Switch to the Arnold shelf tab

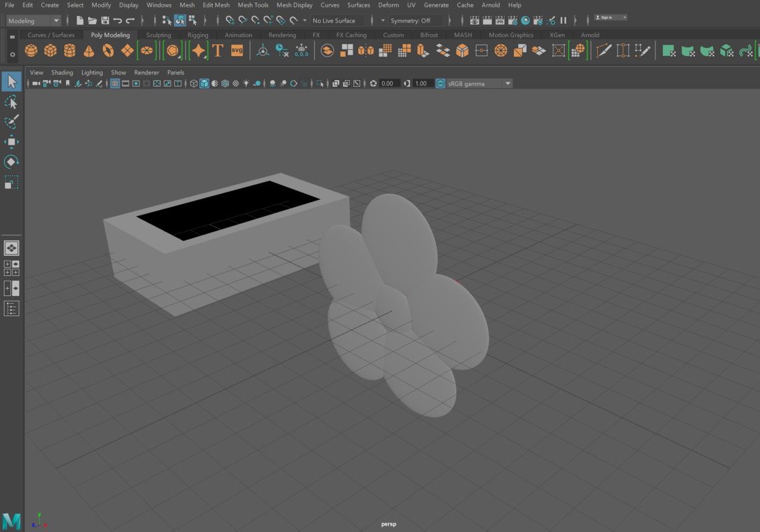click(x=590, y=35)
